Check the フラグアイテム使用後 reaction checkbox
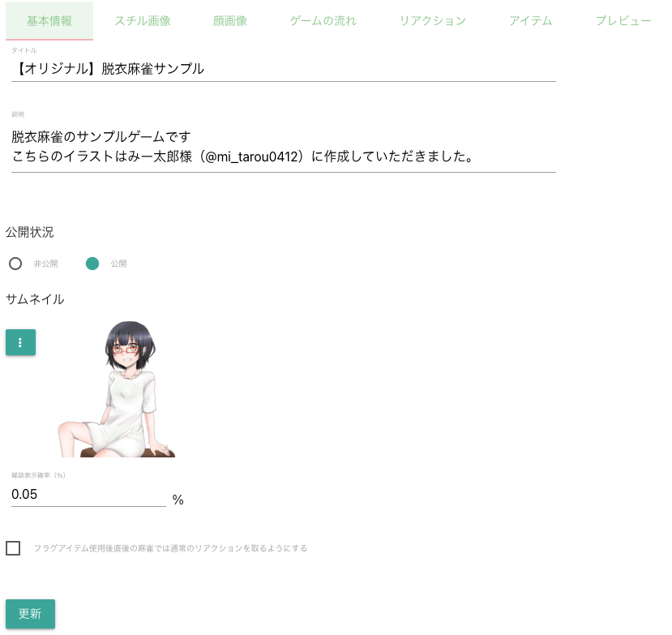 pos(13,548)
